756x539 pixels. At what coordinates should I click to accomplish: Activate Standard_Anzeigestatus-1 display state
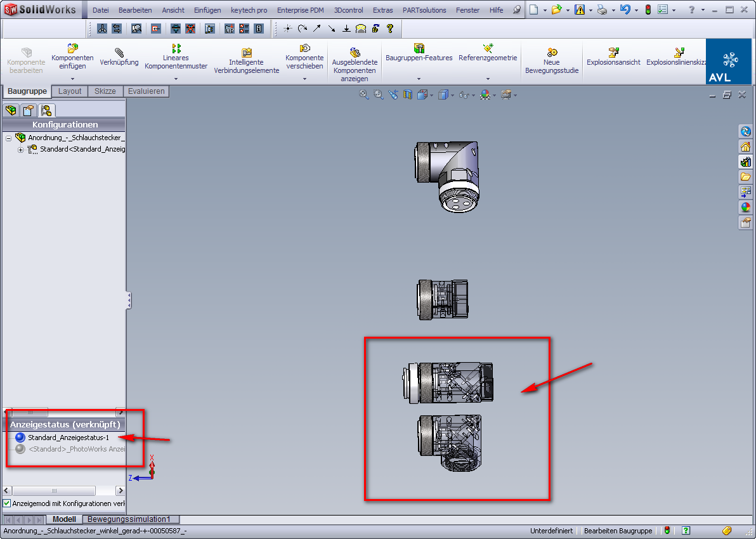pyautogui.click(x=68, y=438)
